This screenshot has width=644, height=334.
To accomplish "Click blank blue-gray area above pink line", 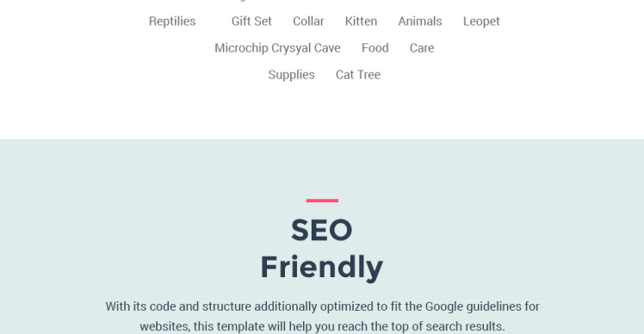I will [x=322, y=169].
